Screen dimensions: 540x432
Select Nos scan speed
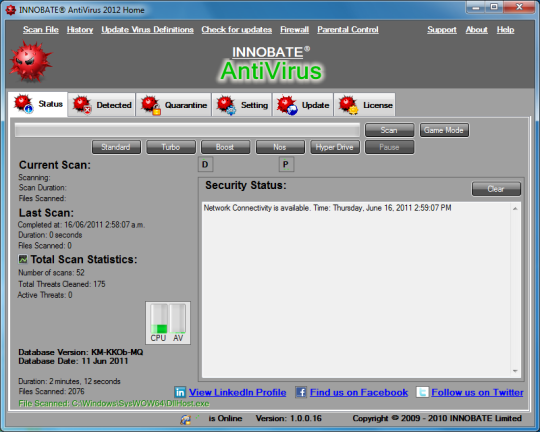point(280,147)
